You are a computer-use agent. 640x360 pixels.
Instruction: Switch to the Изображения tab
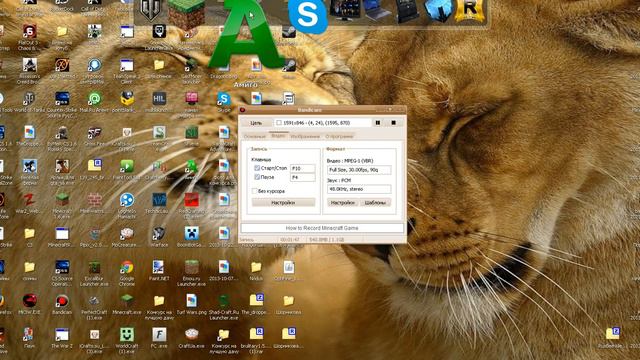(x=305, y=136)
